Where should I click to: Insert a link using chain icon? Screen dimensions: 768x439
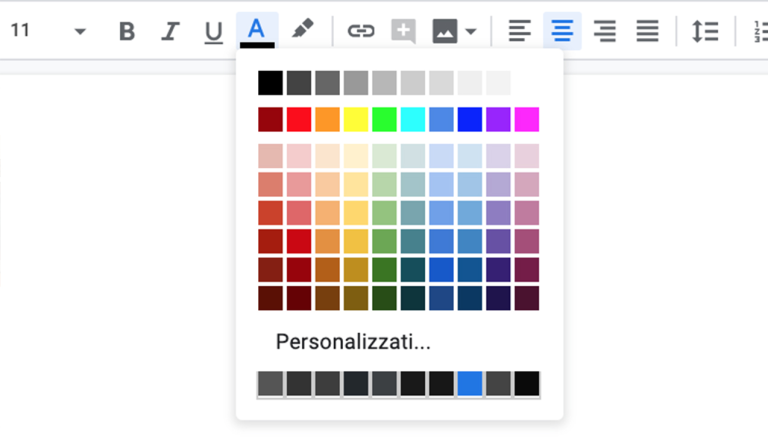point(360,31)
